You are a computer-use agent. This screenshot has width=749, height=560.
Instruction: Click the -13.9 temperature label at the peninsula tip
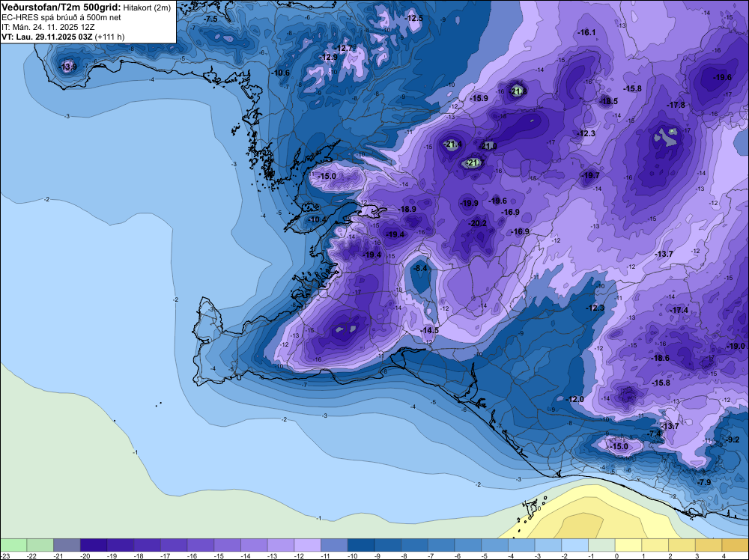pos(67,67)
